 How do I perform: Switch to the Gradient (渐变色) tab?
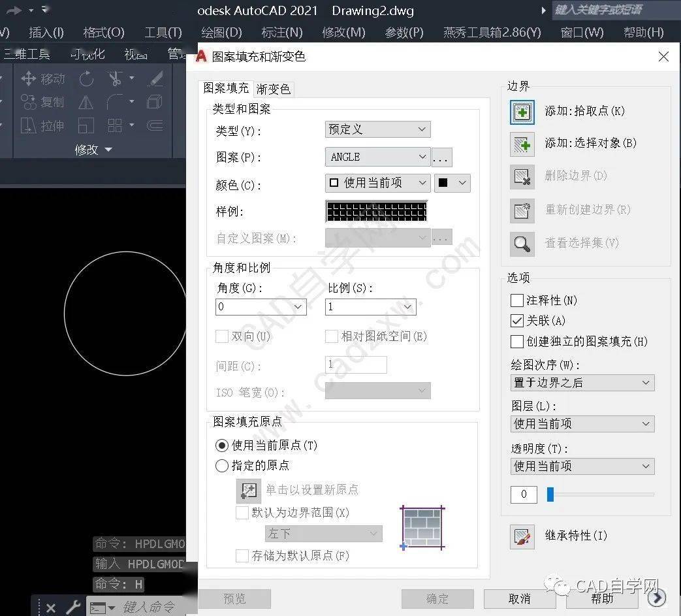click(x=274, y=89)
